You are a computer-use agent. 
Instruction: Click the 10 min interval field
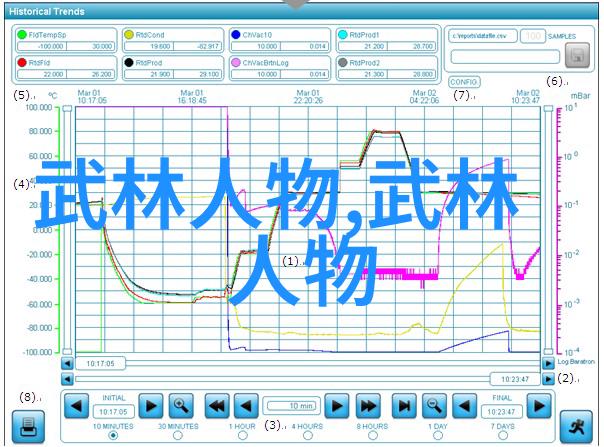click(x=292, y=406)
